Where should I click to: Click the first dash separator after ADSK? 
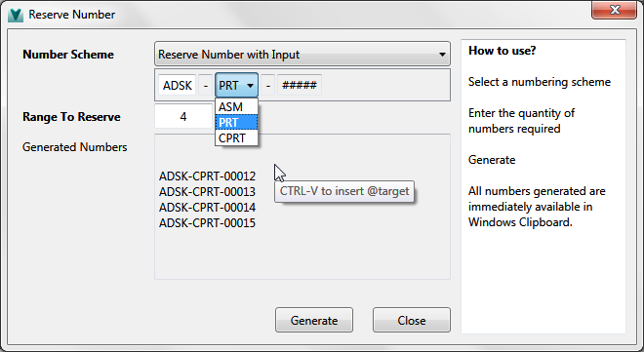click(206, 86)
